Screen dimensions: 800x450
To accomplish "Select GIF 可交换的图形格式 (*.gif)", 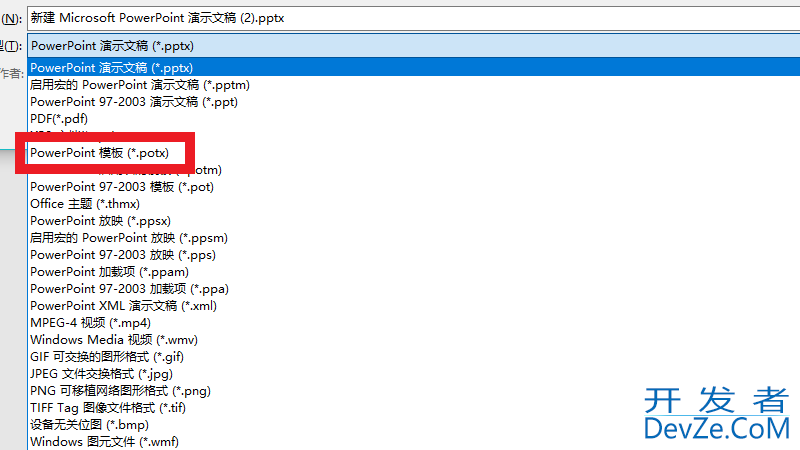I will tap(107, 357).
